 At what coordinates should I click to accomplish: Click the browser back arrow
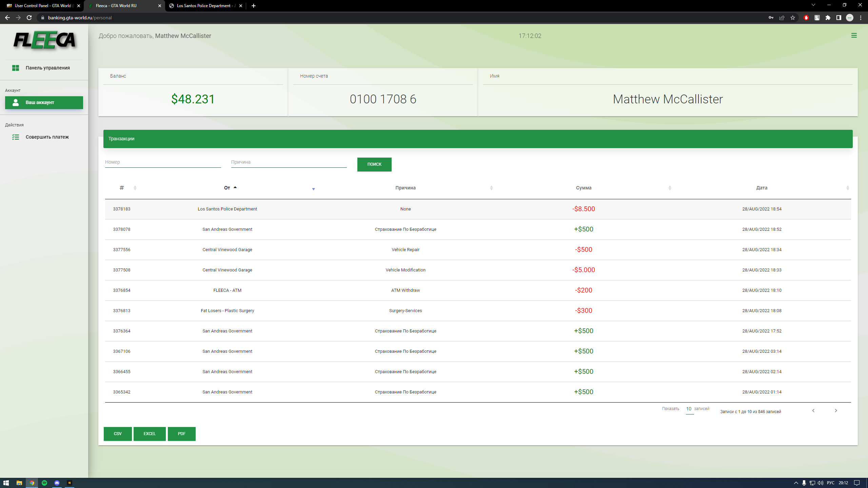(7, 18)
